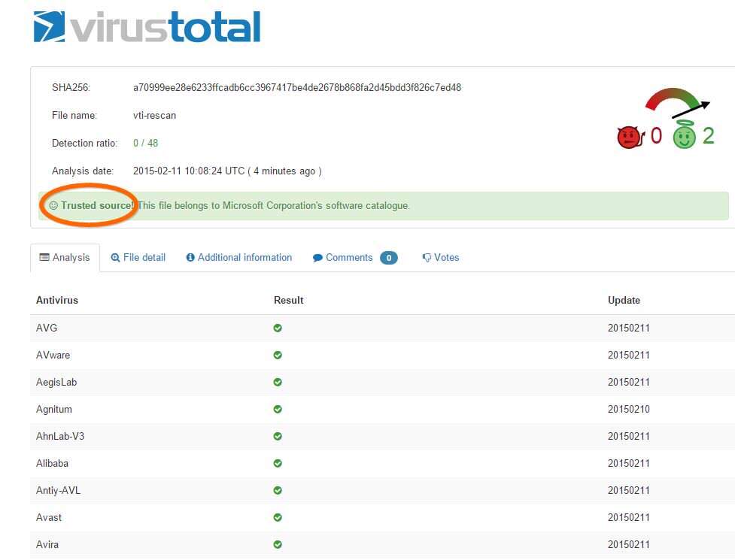The width and height of the screenshot is (735, 560).
Task: Click the green checkmark for AVG
Action: click(278, 328)
